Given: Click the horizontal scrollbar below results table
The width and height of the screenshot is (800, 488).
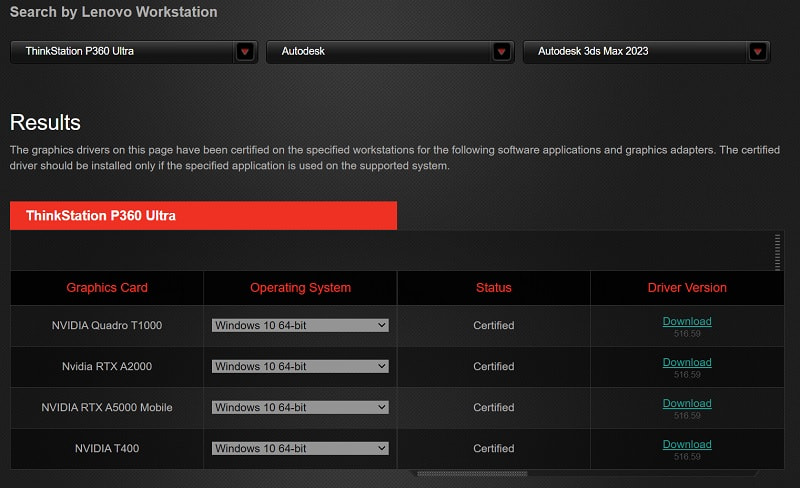Looking at the screenshot, I should coord(472,474).
